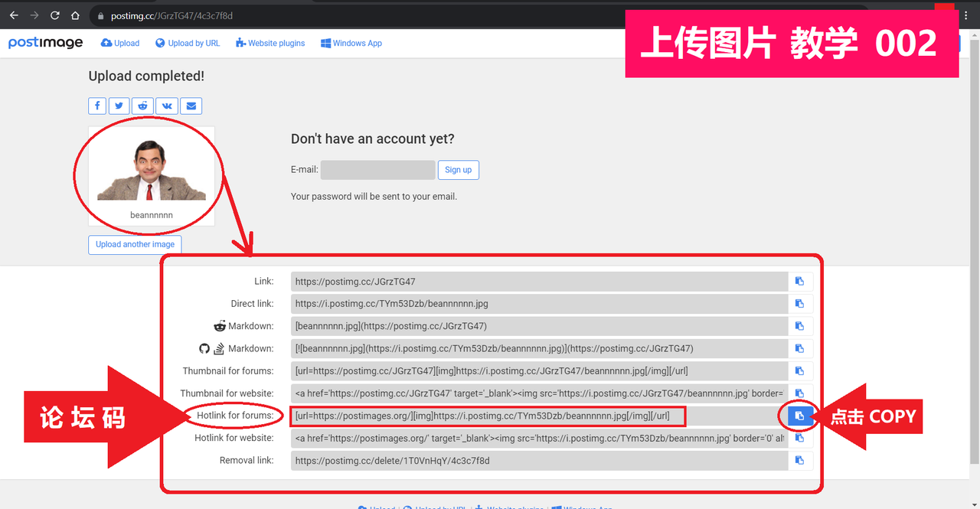
Task: Click the postimage logo
Action: pos(45,43)
